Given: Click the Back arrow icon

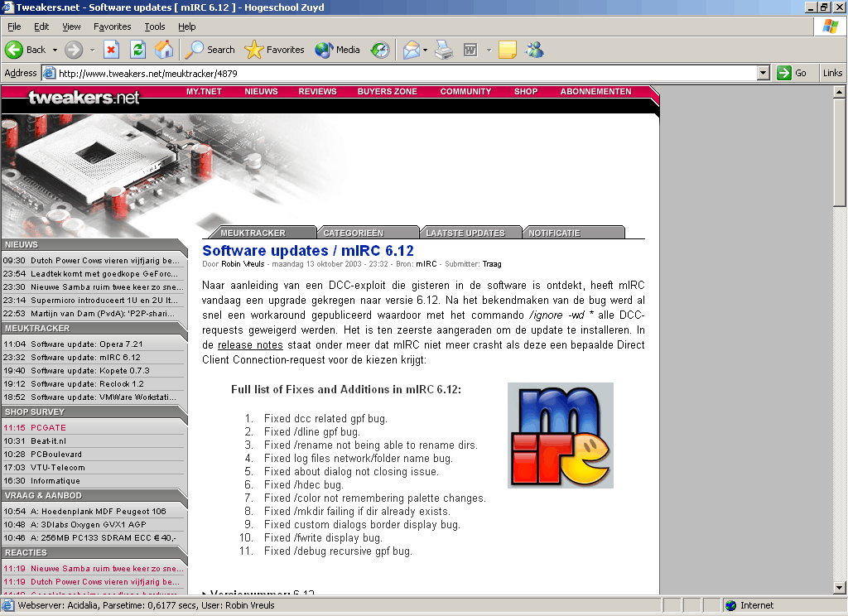Looking at the screenshot, I should coord(14,50).
